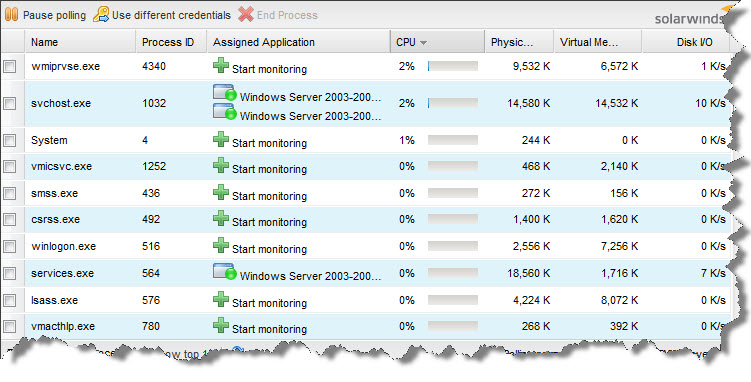Image resolution: width=751 pixels, height=382 pixels.
Task: Click green plus icon for winlogon.exe
Action: [x=221, y=245]
